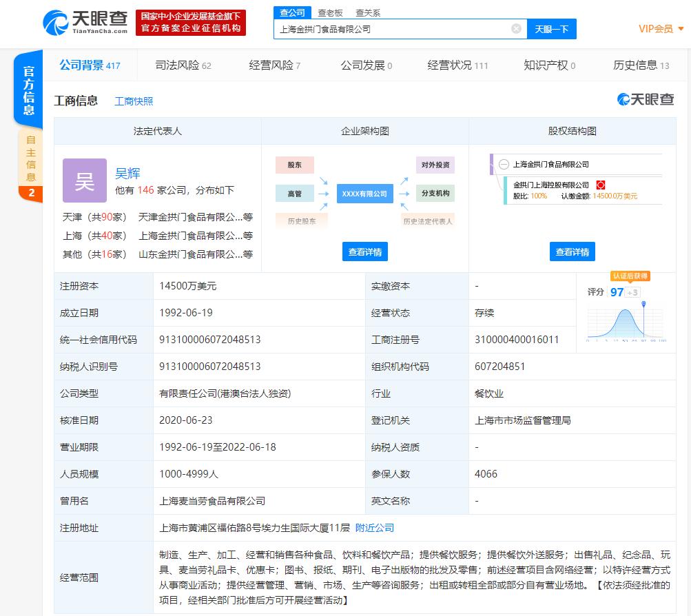691x616 pixels.
Task: Click the 认证后获得 badge
Action: click(630, 276)
